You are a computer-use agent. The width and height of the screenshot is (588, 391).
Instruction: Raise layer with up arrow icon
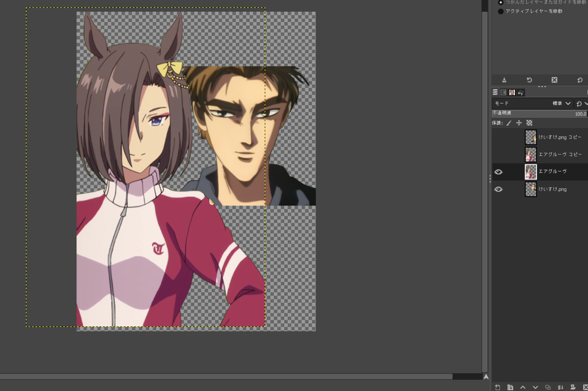point(523,387)
